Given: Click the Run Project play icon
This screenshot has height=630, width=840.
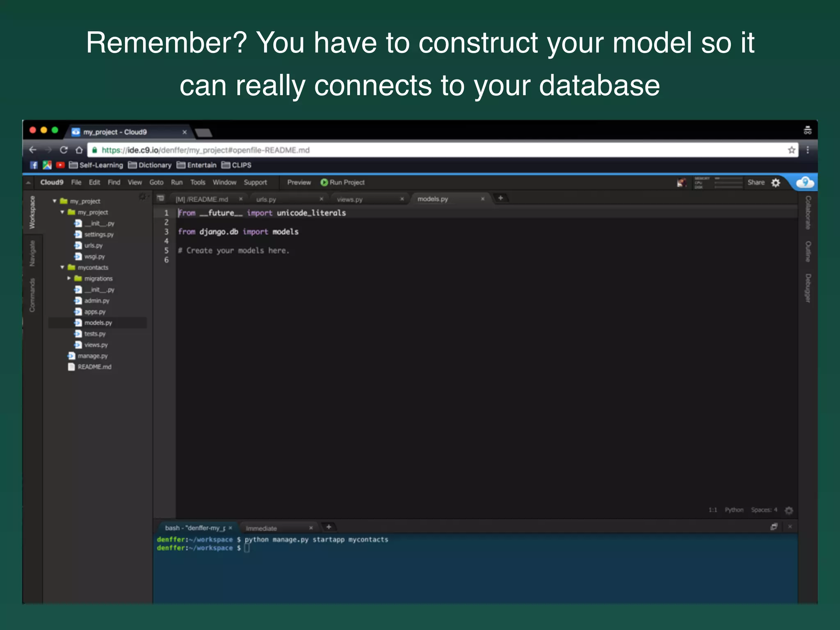Looking at the screenshot, I should (324, 183).
